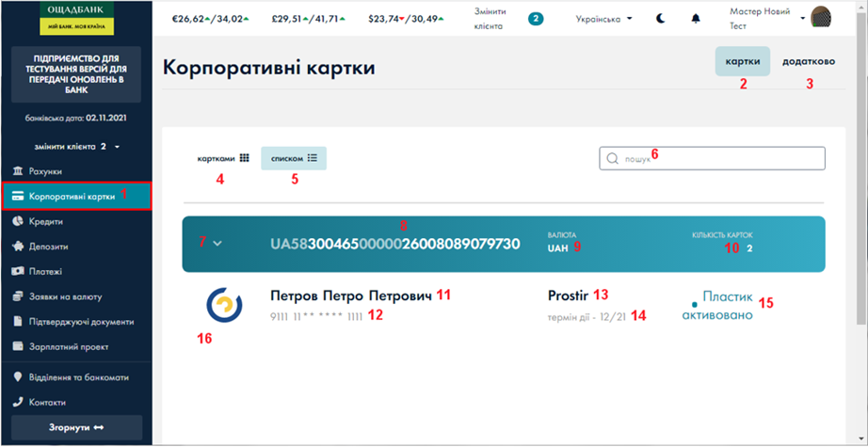
Task: Select the додатково tab
Action: pos(808,61)
